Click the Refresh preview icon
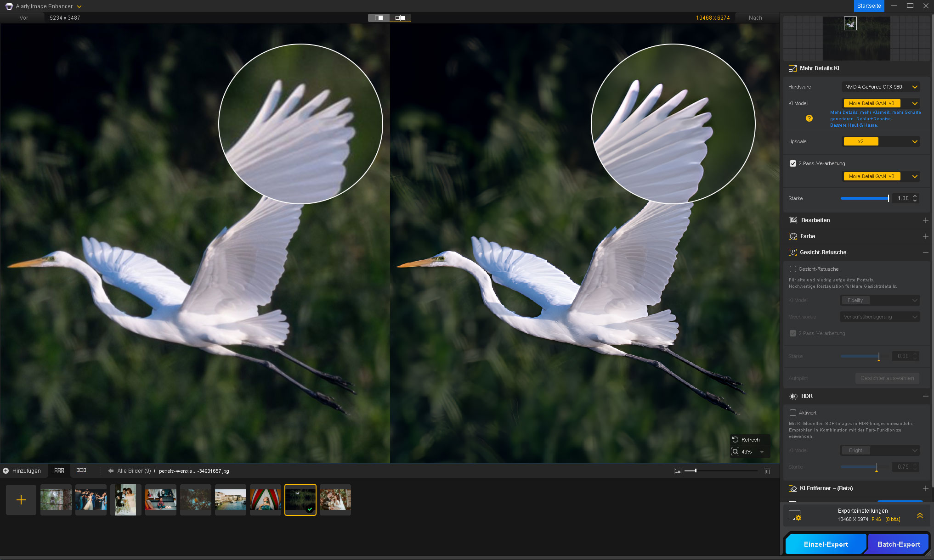 click(735, 440)
